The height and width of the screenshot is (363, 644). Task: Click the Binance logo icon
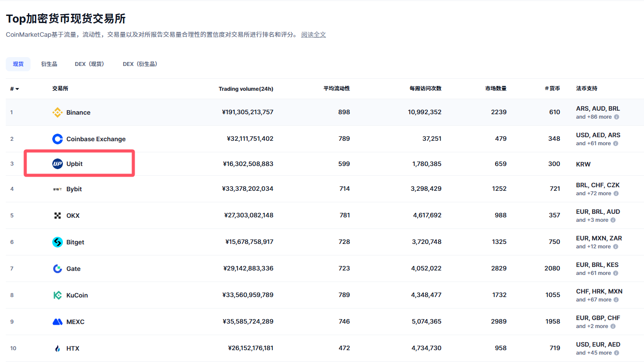pos(57,112)
